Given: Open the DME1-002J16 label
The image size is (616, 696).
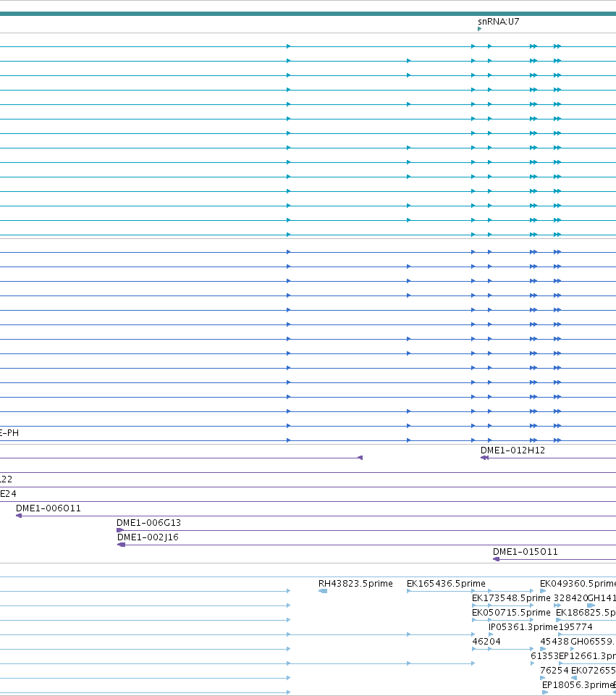Looking at the screenshot, I should (x=148, y=537).
